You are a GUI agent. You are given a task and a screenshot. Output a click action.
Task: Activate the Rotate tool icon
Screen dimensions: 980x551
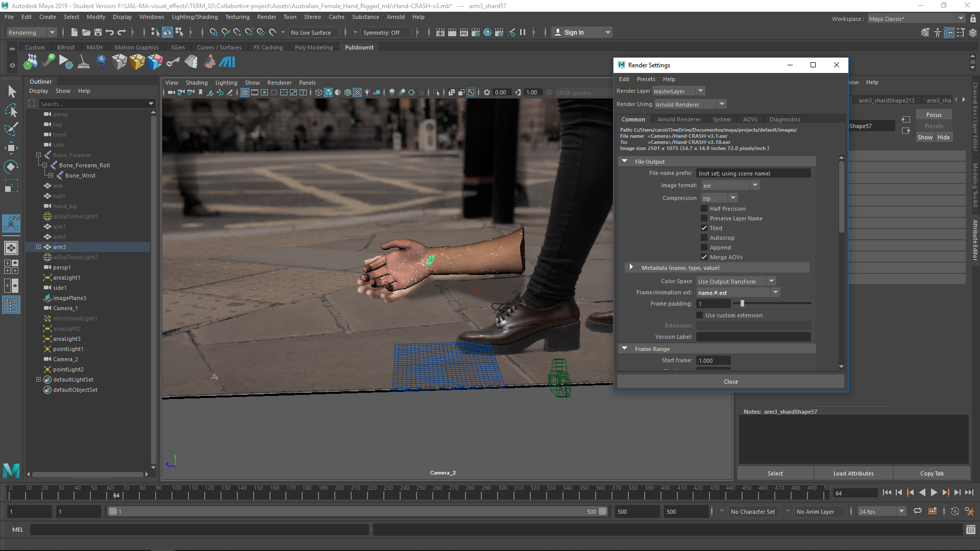(x=11, y=167)
